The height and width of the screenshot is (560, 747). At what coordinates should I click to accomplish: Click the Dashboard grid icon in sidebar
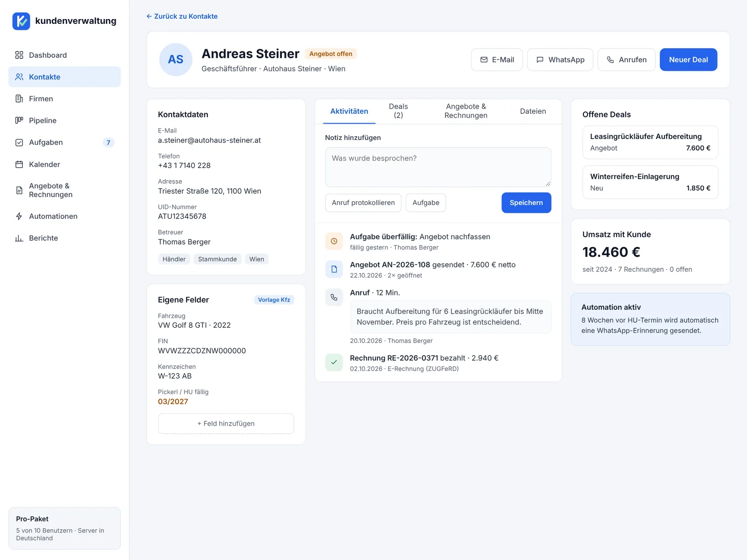coord(19,55)
